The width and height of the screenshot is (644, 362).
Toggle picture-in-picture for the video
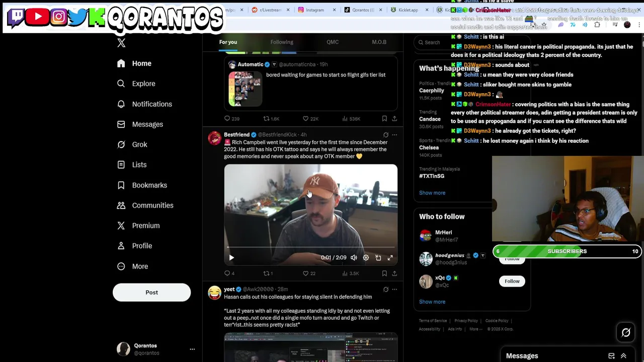[378, 257]
